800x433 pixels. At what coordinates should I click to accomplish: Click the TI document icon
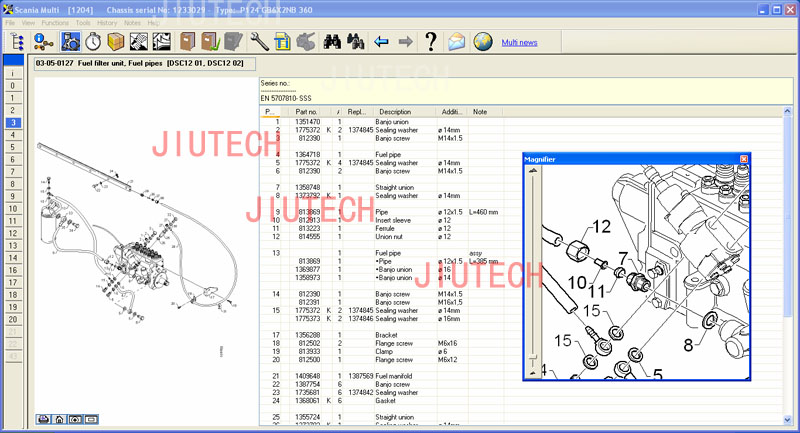[x=282, y=42]
